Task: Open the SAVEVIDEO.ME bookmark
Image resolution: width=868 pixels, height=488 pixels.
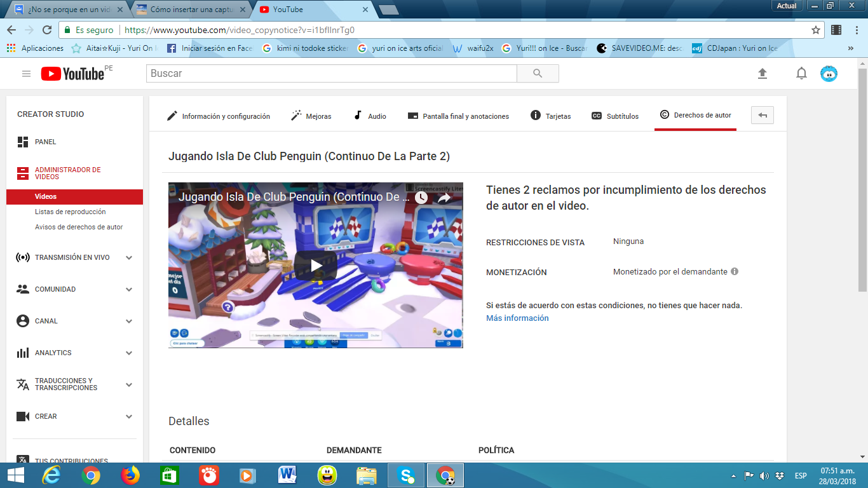Action: pyautogui.click(x=641, y=48)
